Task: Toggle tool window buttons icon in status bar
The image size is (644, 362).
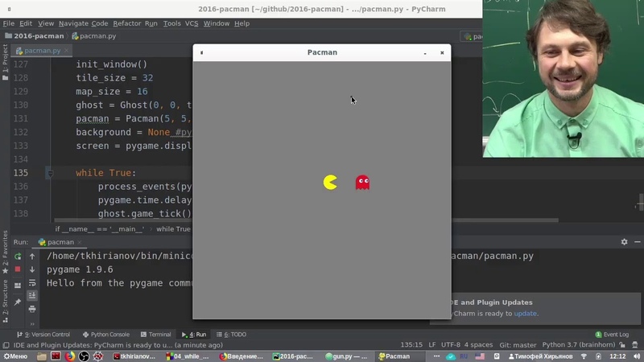Action: coord(6,345)
